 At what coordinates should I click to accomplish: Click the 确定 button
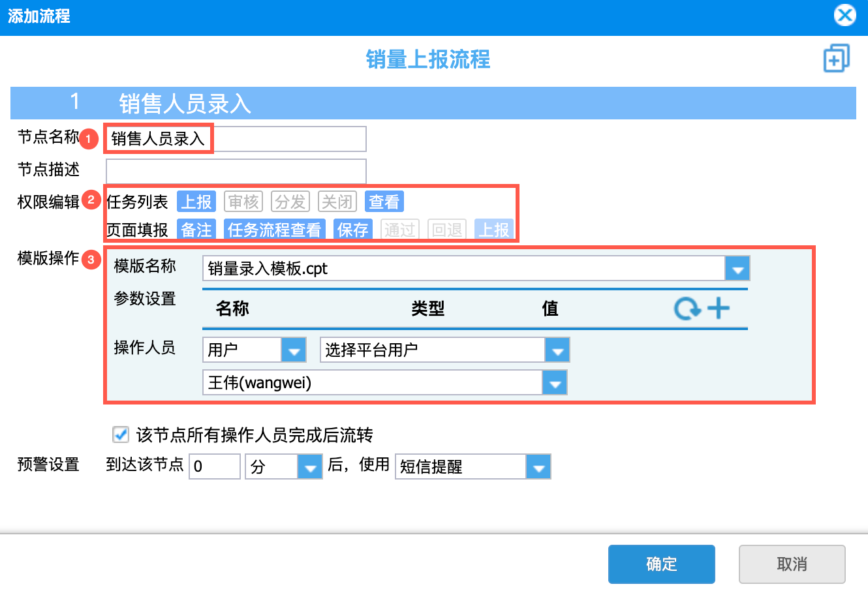click(x=662, y=564)
